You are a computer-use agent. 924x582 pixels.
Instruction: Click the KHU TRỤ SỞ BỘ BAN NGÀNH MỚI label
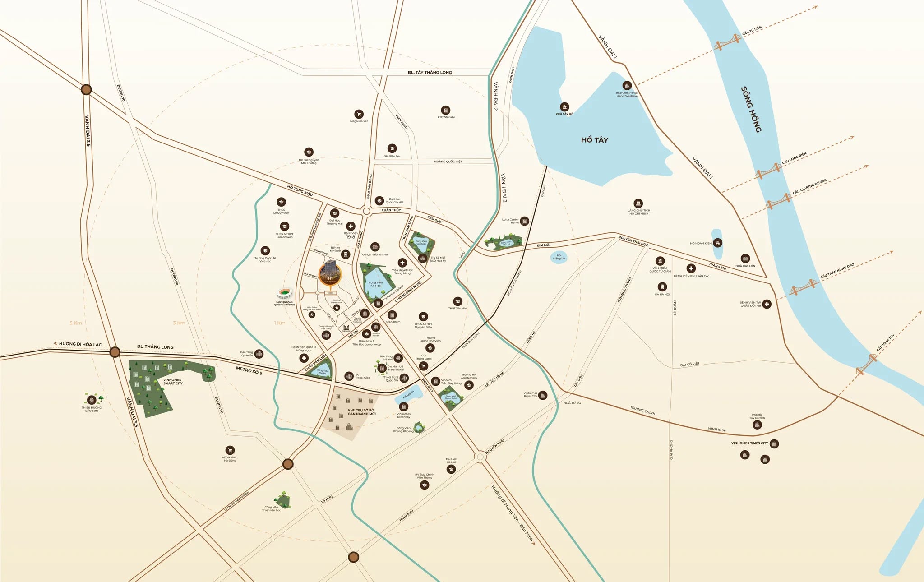(362, 412)
